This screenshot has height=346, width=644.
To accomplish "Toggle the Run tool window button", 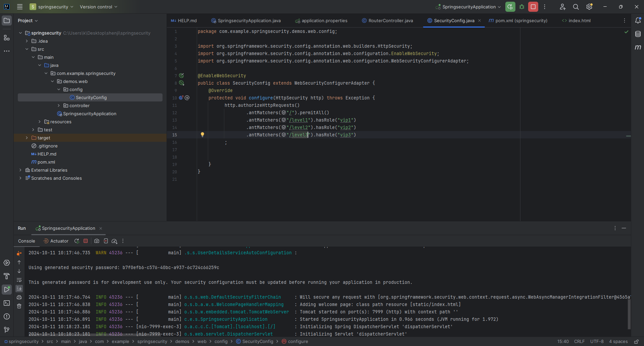I will click(x=7, y=290).
